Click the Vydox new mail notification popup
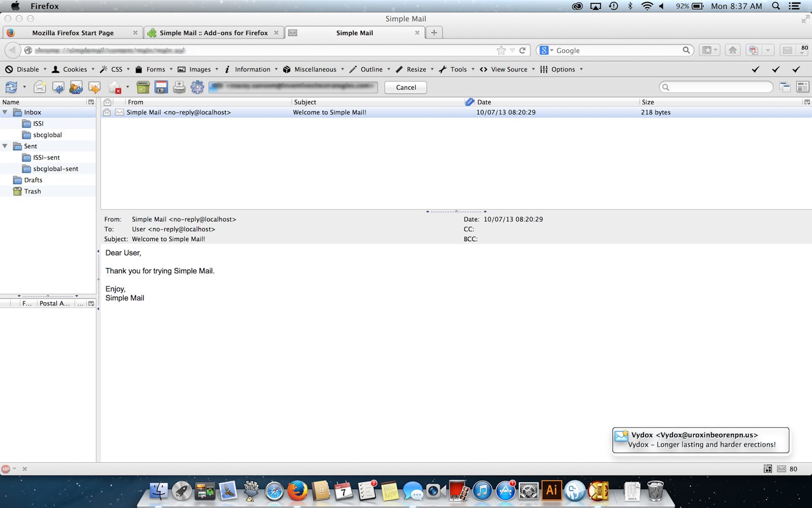 [x=701, y=440]
